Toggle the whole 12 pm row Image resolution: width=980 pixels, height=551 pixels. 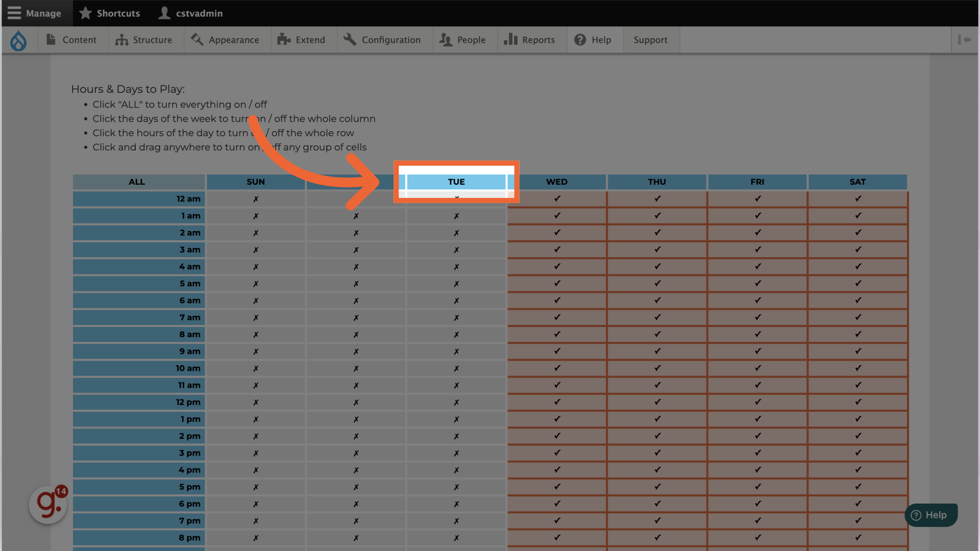click(x=139, y=402)
